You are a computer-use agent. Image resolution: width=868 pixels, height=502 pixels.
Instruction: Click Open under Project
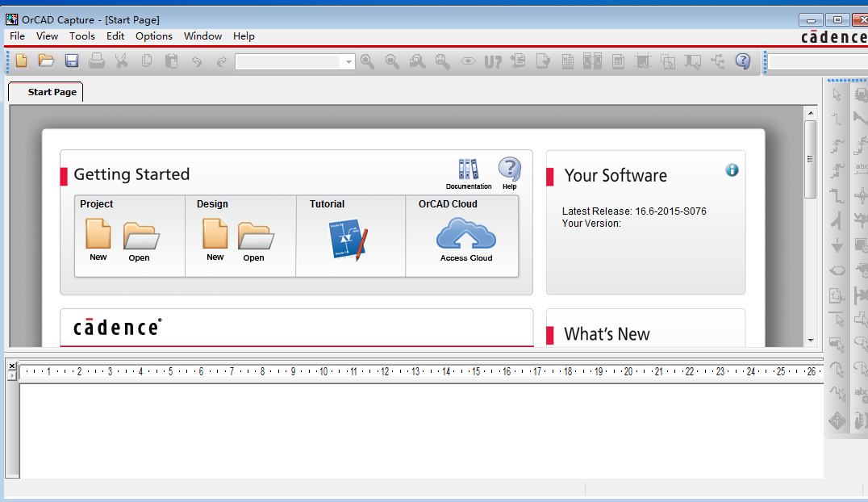coord(140,241)
